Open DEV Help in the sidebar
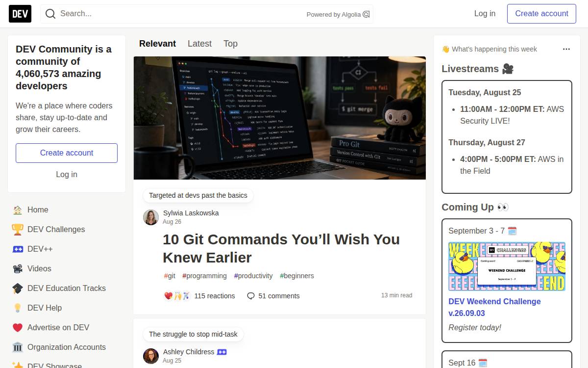This screenshot has height=368, width=588. (67, 308)
